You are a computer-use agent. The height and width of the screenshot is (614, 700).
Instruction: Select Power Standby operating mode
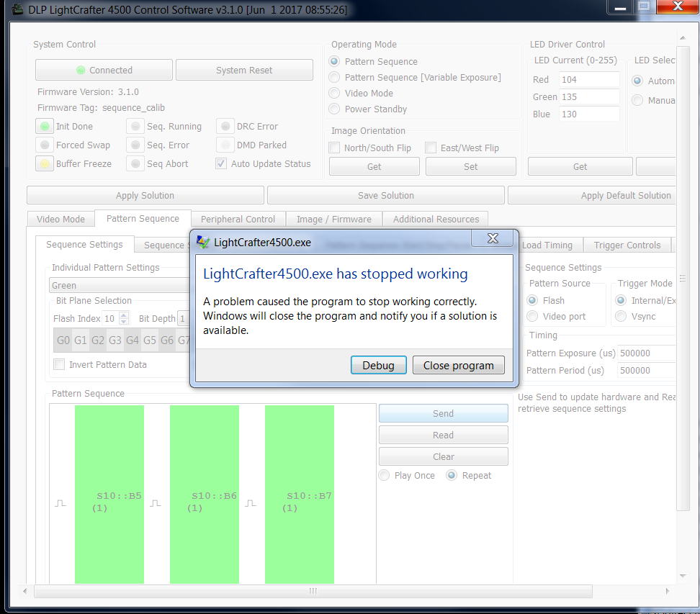(334, 109)
